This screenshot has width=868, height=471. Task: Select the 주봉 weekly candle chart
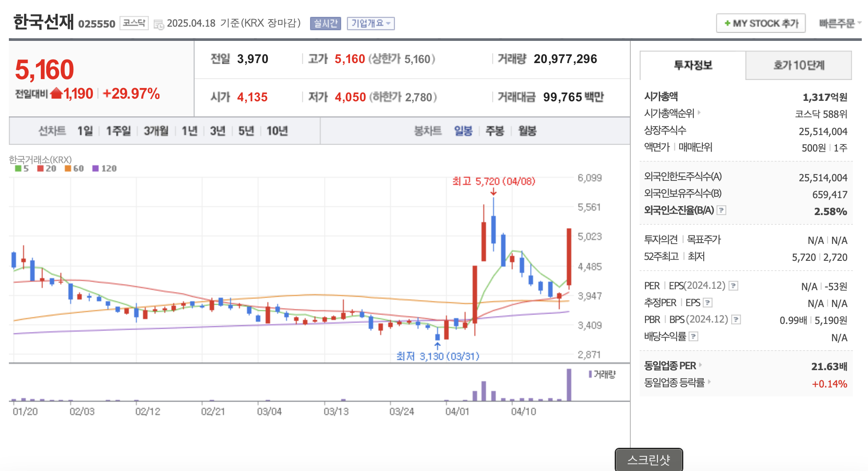[495, 131]
